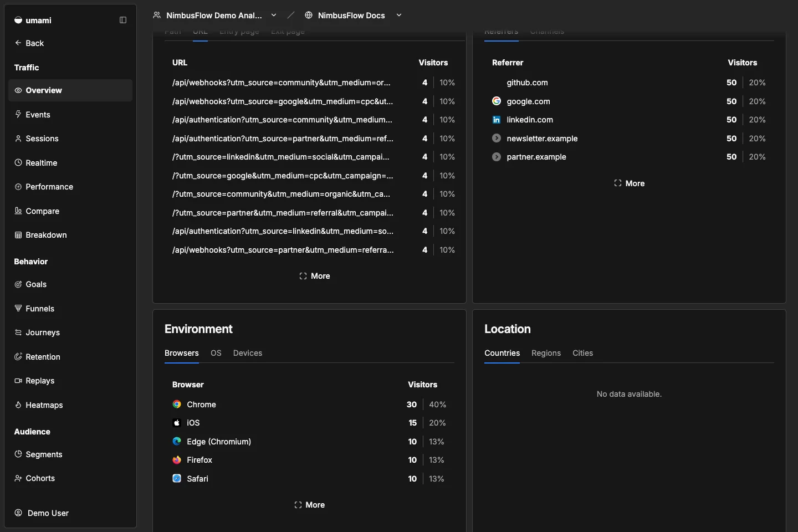The image size is (798, 532).
Task: Click newsletter.example referrer row
Action: coord(629,139)
